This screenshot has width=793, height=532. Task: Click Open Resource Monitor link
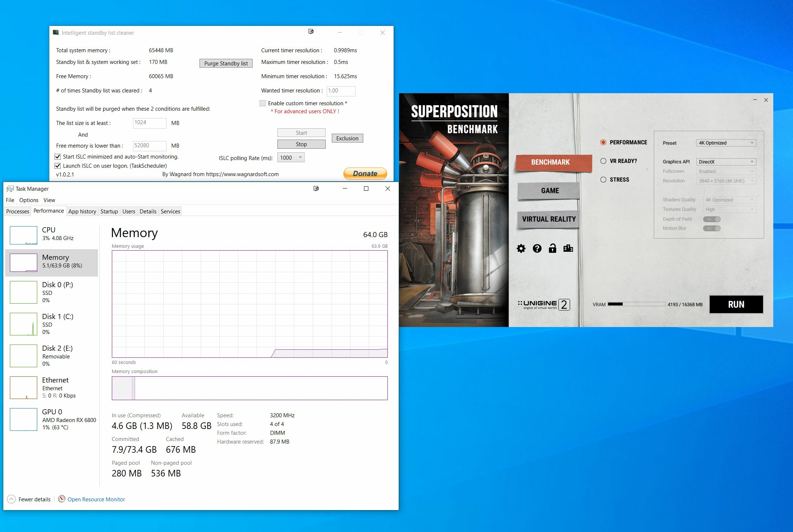[x=96, y=499]
